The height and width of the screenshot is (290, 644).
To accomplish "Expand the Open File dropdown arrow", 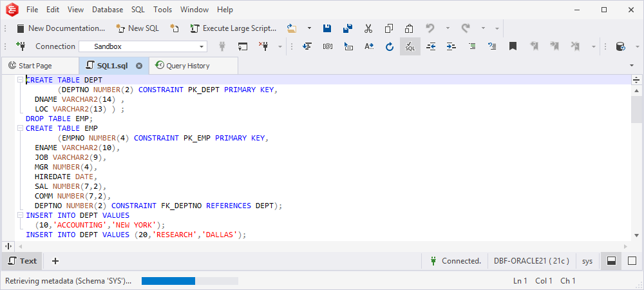I will (x=309, y=28).
